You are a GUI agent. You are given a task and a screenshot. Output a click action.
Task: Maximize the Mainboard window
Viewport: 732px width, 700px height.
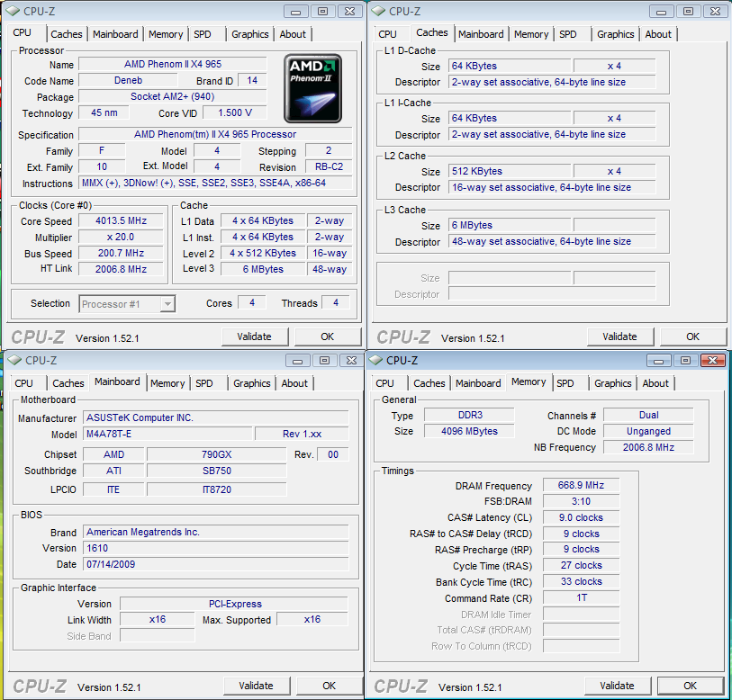click(324, 360)
